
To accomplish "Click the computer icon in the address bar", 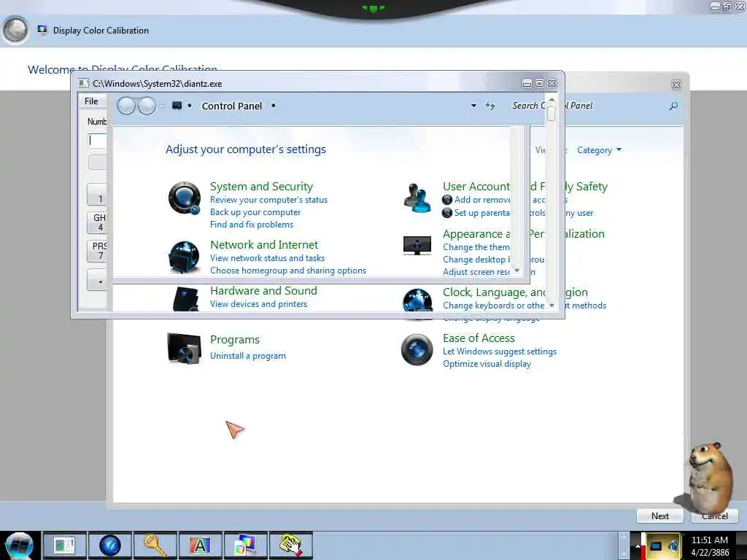I will (177, 105).
